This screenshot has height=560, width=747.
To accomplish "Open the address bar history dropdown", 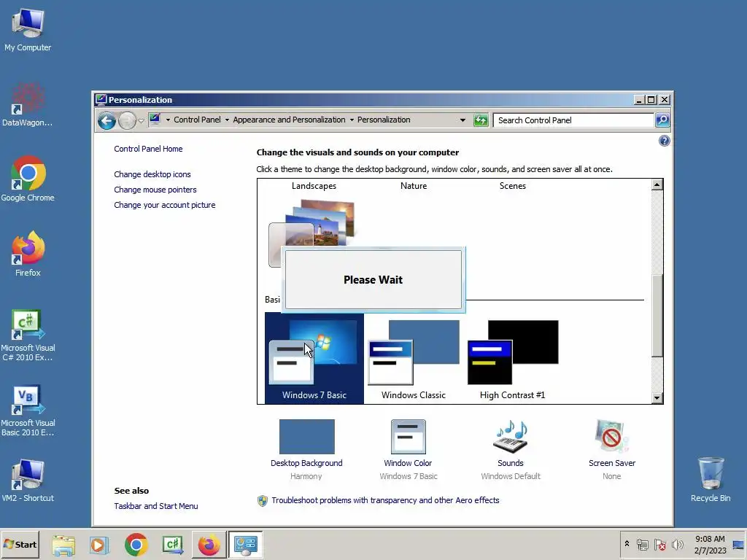I will click(x=462, y=120).
